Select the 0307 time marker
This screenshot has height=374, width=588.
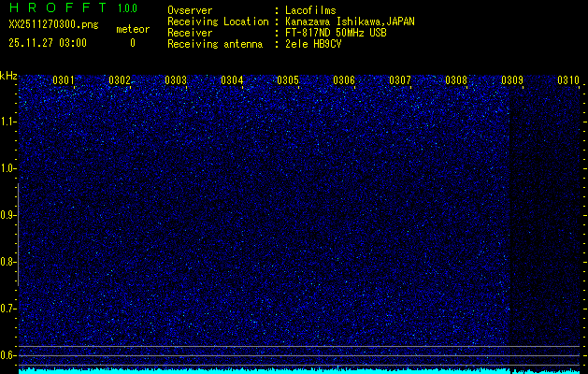tap(400, 80)
